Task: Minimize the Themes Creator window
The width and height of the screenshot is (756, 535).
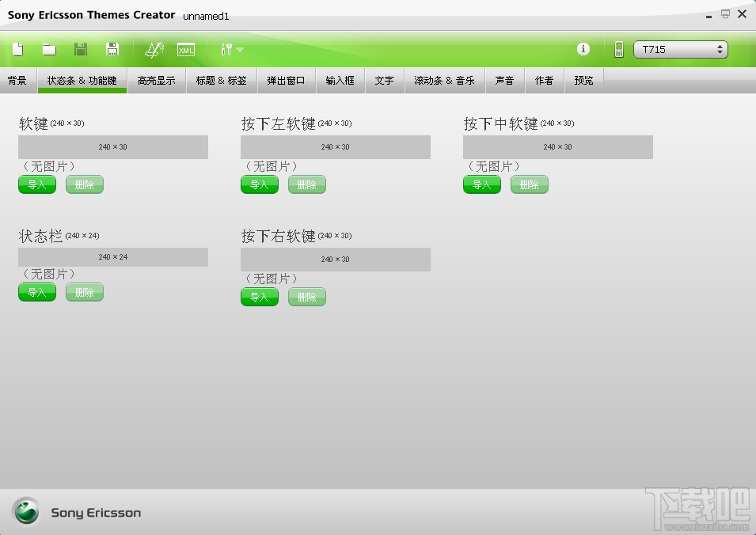Action: tap(709, 16)
